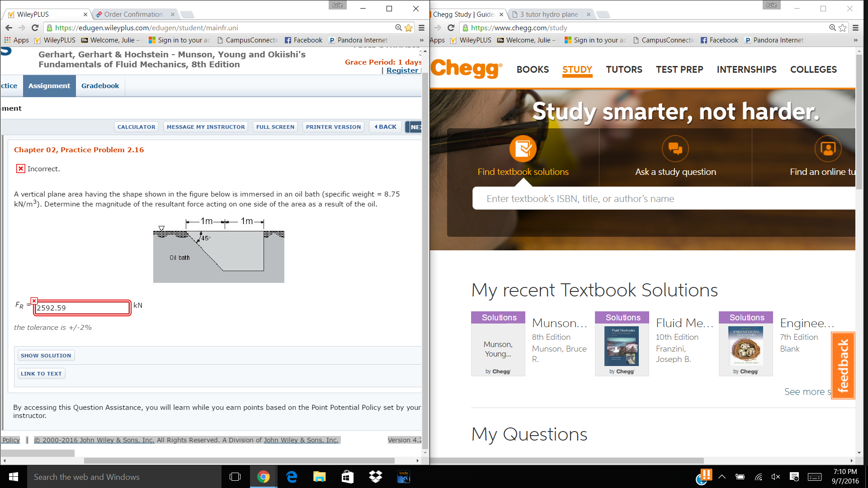Image resolution: width=868 pixels, height=488 pixels.
Task: Open File Explorer from taskbar
Action: [x=320, y=477]
